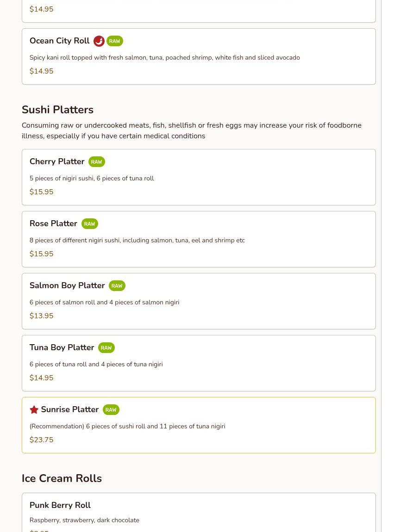This screenshot has width=400, height=532.
Task: Click the spicy chili icon on Ocean City Roll
Action: tap(99, 41)
